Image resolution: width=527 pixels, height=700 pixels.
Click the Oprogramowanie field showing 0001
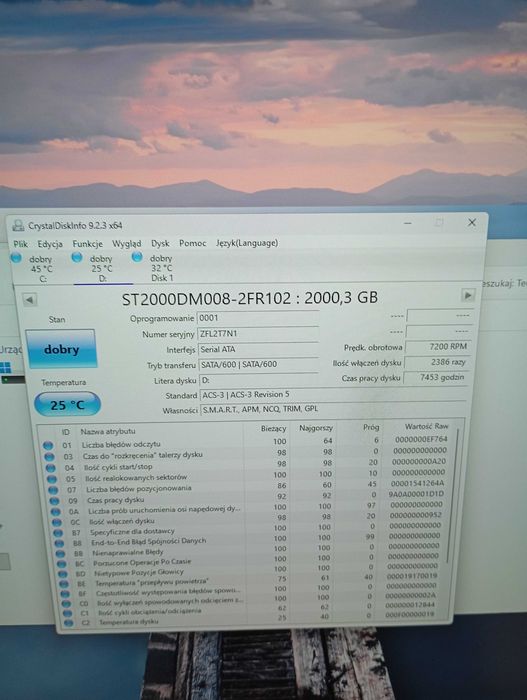click(258, 318)
